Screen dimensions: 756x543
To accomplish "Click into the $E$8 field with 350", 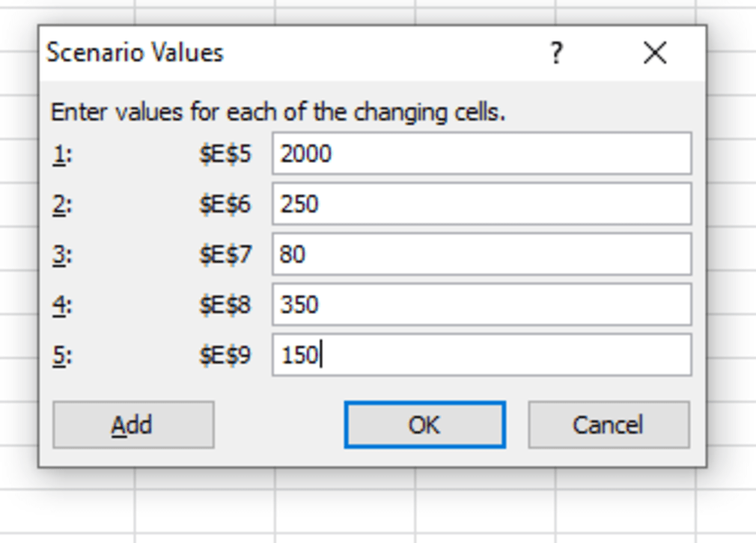I will pos(481,304).
